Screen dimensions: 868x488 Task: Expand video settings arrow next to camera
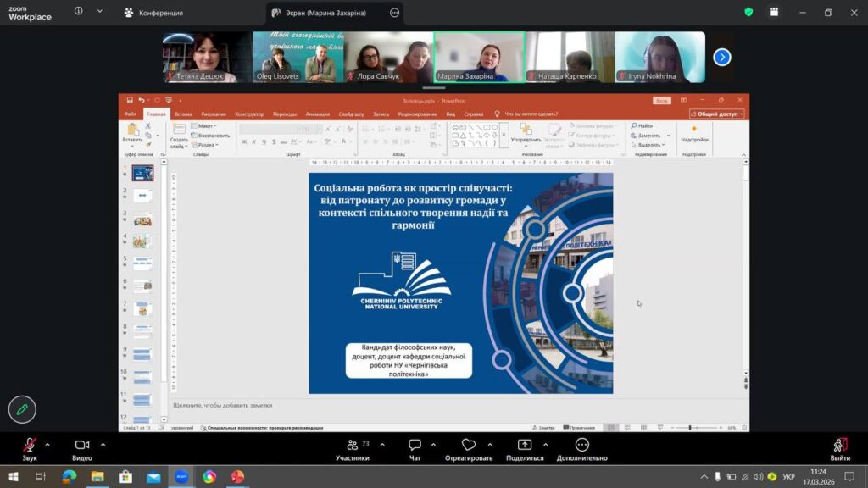click(x=103, y=444)
